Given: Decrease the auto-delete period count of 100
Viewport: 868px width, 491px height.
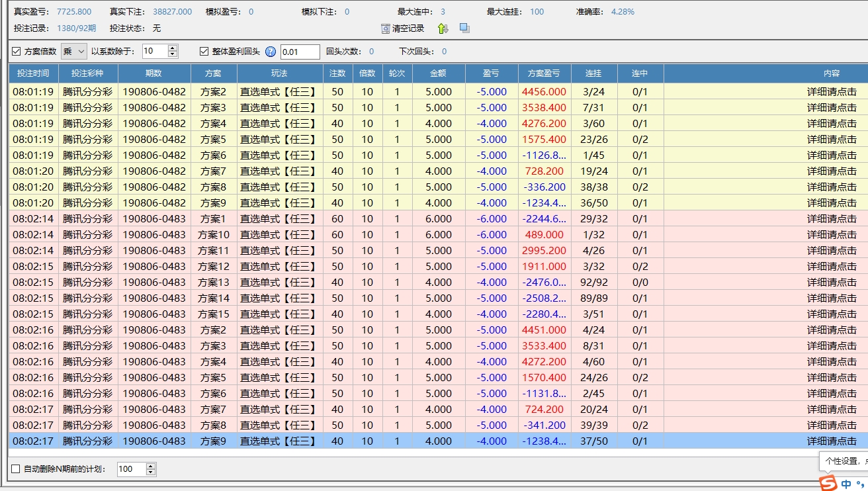Looking at the screenshot, I should 151,472.
